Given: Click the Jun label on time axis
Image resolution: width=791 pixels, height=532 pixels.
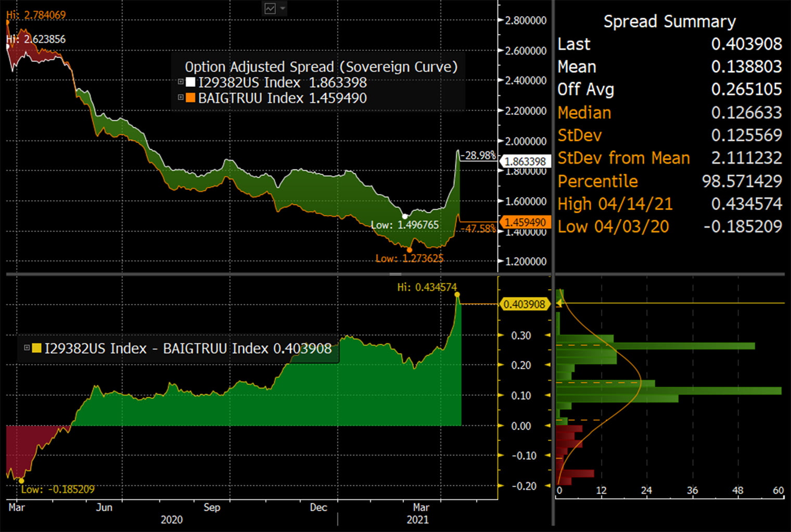Looking at the screenshot, I should click(104, 508).
